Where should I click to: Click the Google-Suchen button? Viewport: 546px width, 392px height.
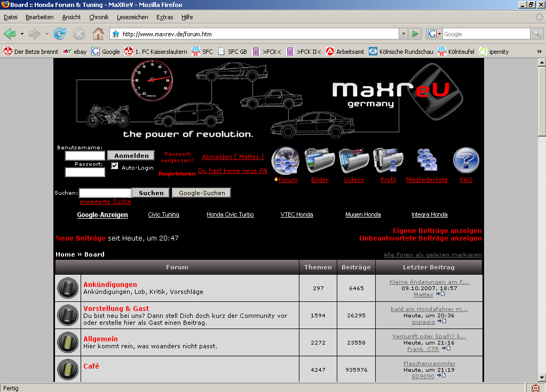point(202,193)
